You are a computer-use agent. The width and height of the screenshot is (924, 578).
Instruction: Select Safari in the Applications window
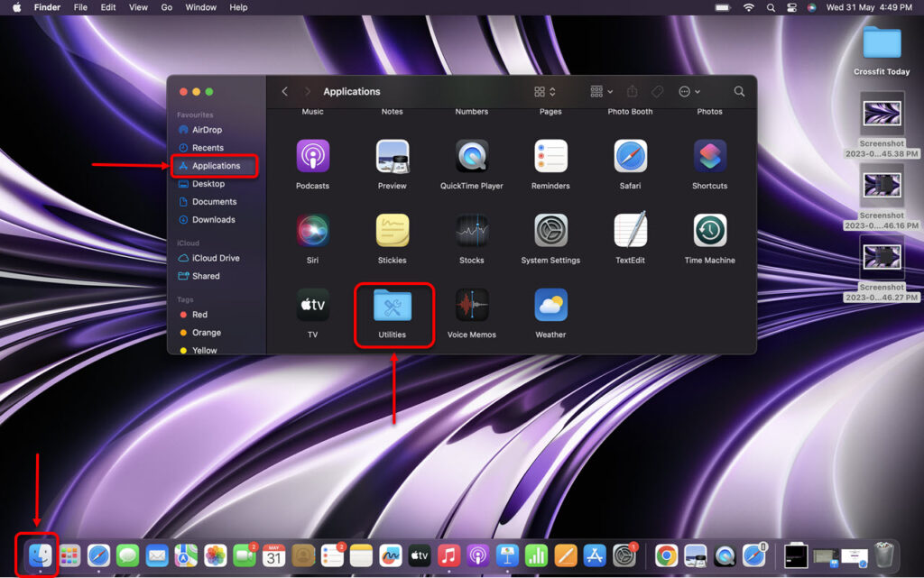(x=630, y=157)
